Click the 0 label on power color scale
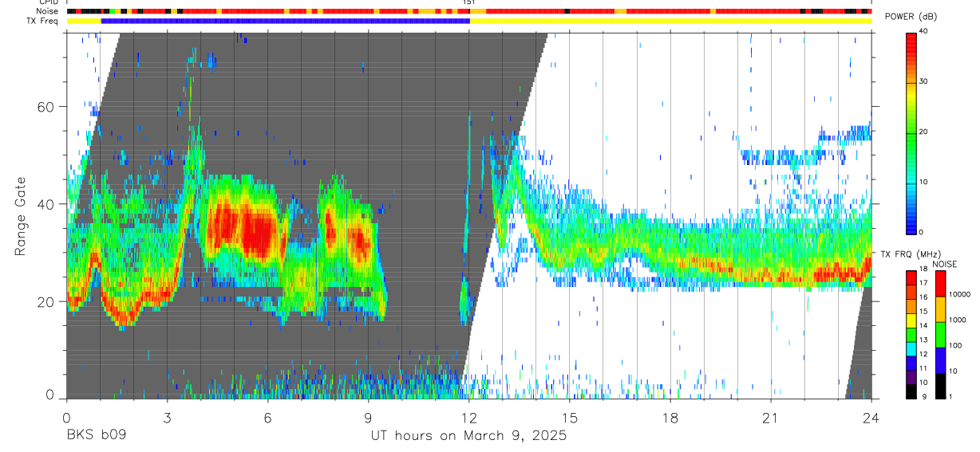 922,232
